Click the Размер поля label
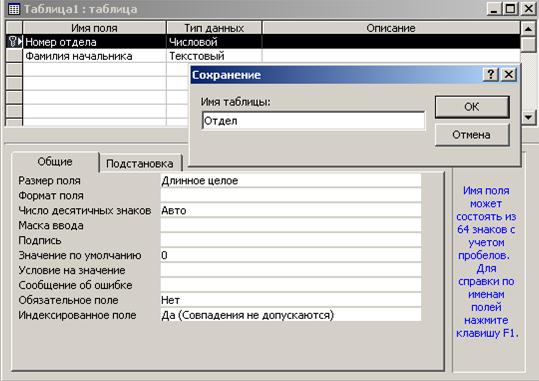This screenshot has width=539, height=381. pos(50,181)
